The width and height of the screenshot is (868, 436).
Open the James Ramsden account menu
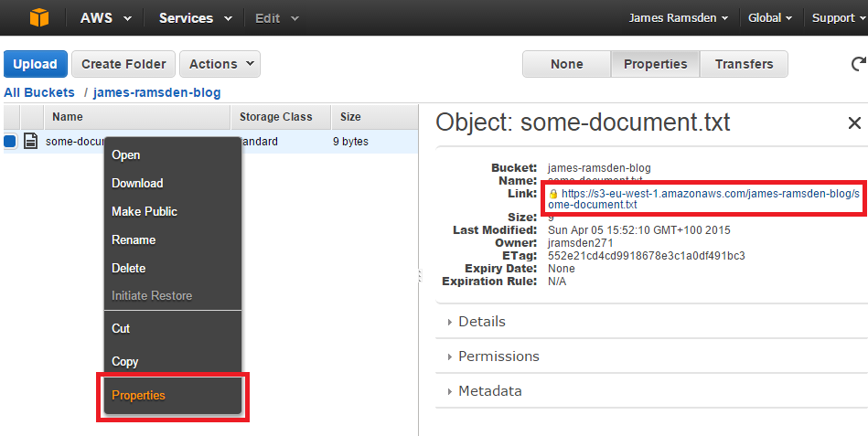coord(678,17)
